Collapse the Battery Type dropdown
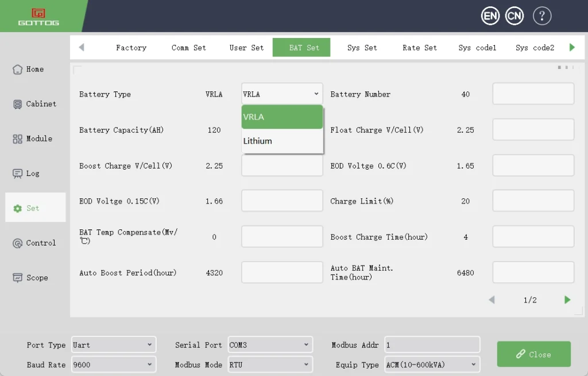 282,94
